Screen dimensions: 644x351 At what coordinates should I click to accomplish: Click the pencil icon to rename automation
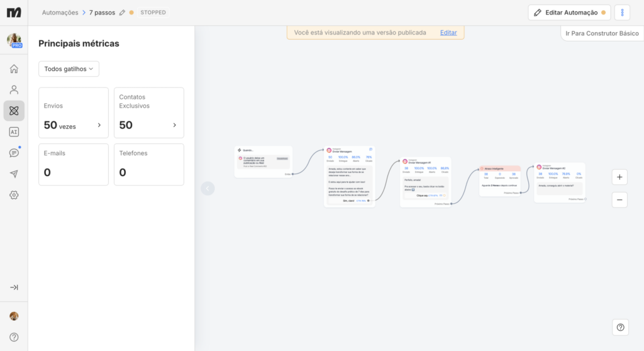click(122, 13)
